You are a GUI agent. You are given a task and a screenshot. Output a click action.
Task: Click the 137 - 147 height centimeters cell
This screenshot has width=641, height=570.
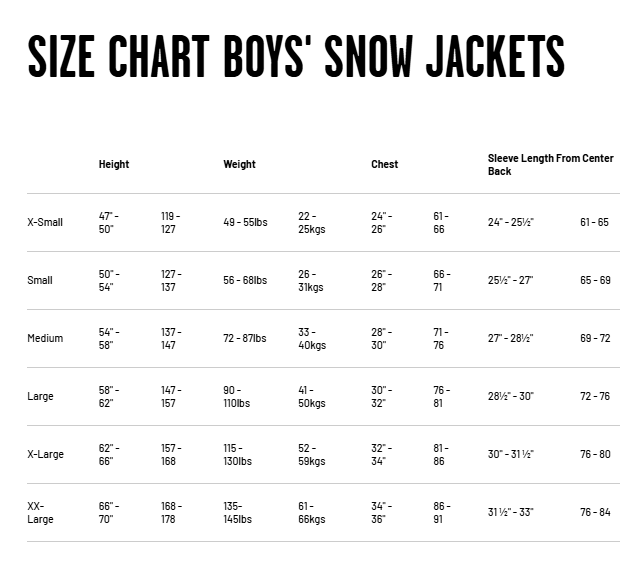point(171,338)
